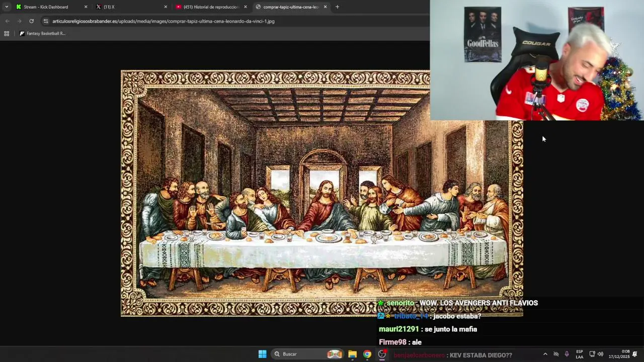Open the Windows Start menu

tap(262, 354)
